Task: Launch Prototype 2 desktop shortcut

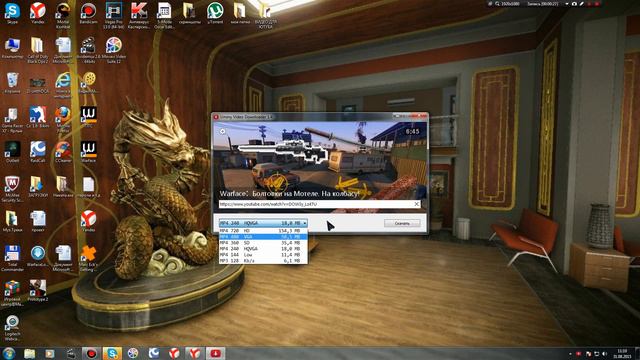Action: coord(38,291)
